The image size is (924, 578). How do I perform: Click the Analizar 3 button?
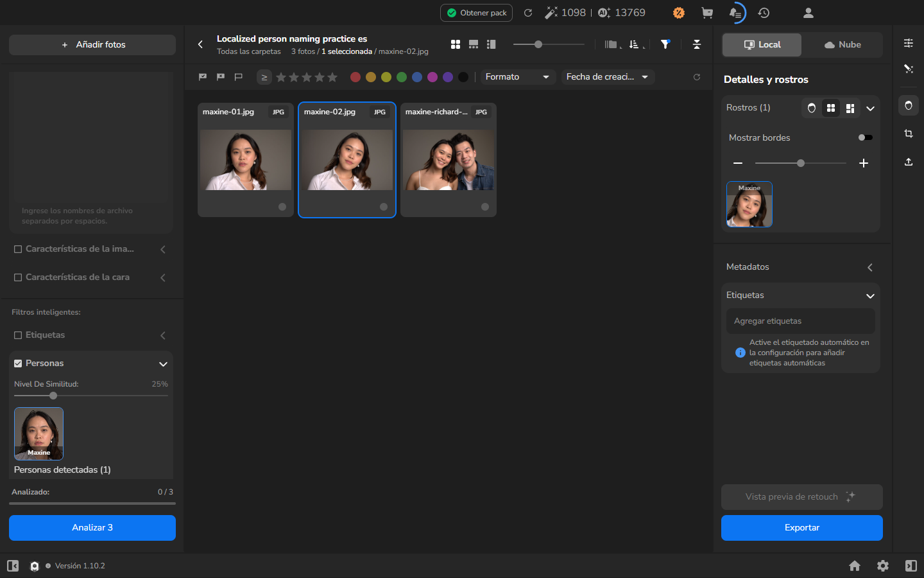click(92, 528)
